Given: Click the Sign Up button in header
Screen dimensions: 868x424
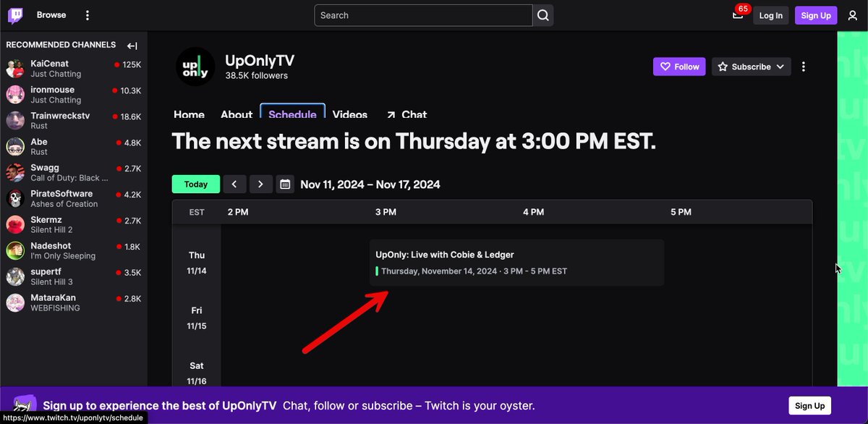Looking at the screenshot, I should (816, 15).
